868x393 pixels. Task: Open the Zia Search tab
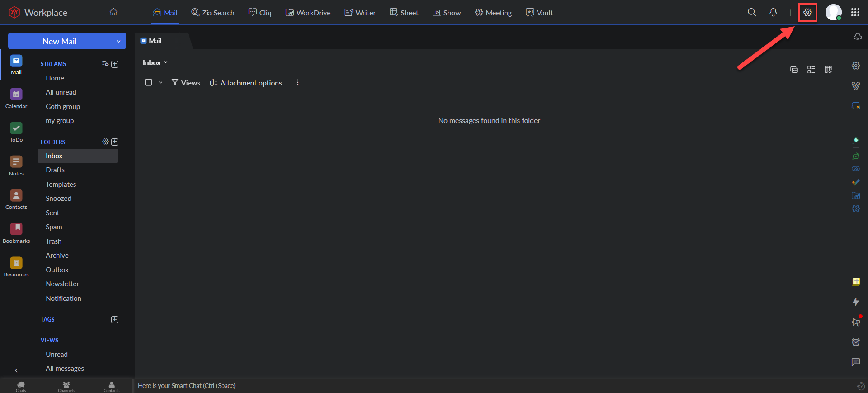click(x=213, y=13)
